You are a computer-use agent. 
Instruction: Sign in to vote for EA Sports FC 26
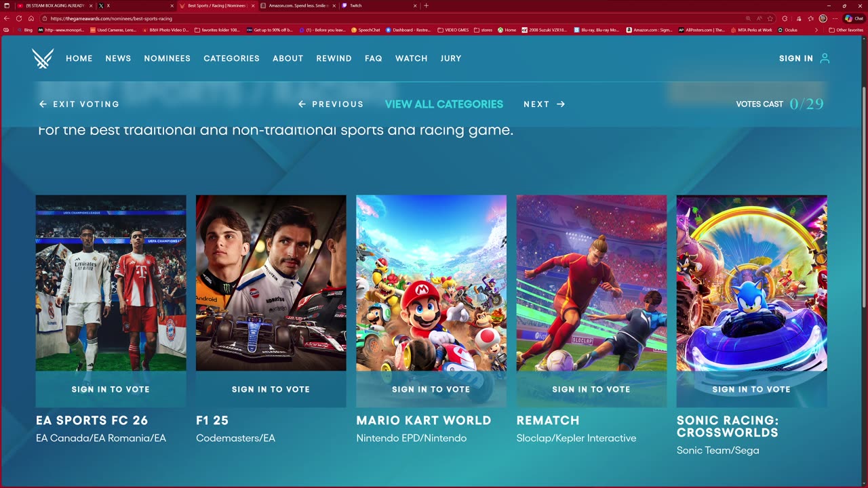[111, 389]
